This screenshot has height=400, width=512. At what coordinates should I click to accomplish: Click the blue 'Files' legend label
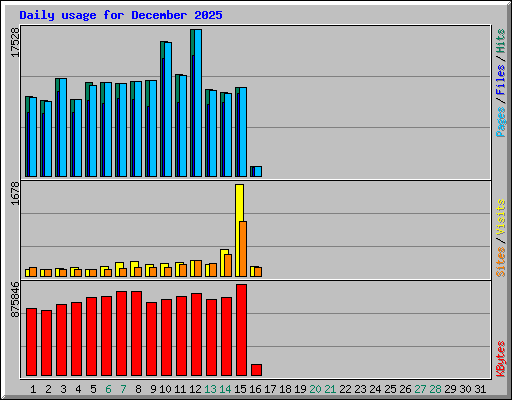pyautogui.click(x=500, y=80)
